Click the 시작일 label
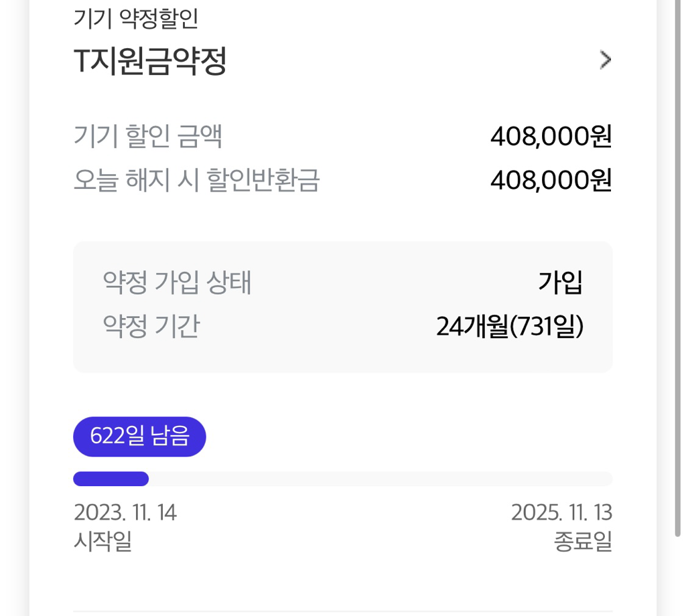The height and width of the screenshot is (616, 686). (102, 541)
